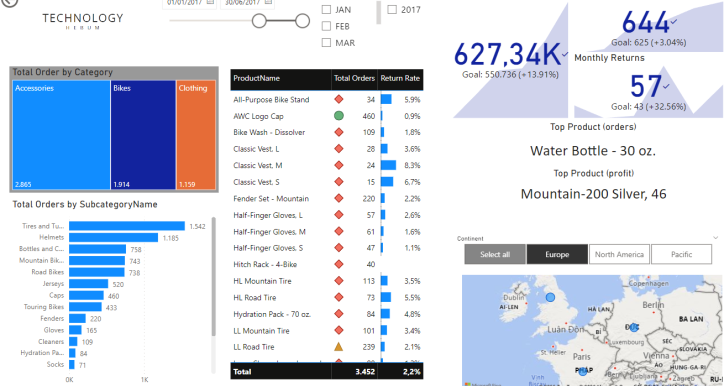Screen dimensions: 724x386
Task: Click the Select all continent button
Action: [495, 254]
